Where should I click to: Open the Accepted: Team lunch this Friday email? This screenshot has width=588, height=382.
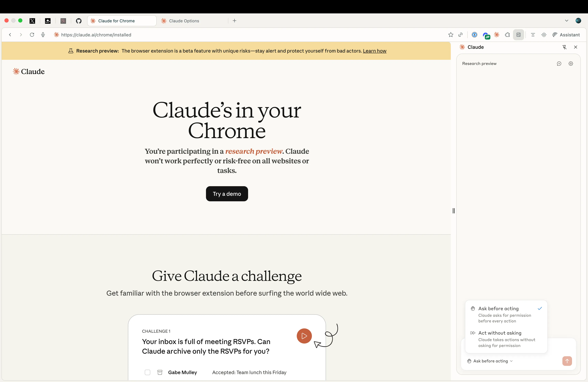tap(249, 372)
